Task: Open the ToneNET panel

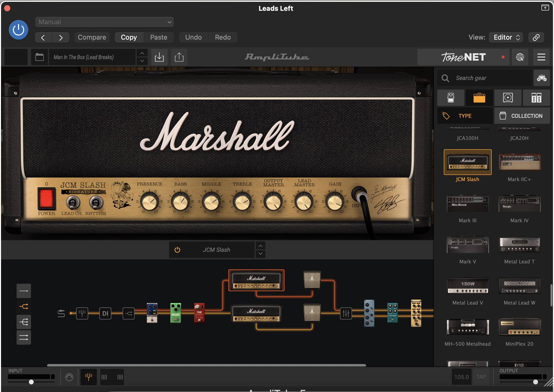Action: click(463, 57)
